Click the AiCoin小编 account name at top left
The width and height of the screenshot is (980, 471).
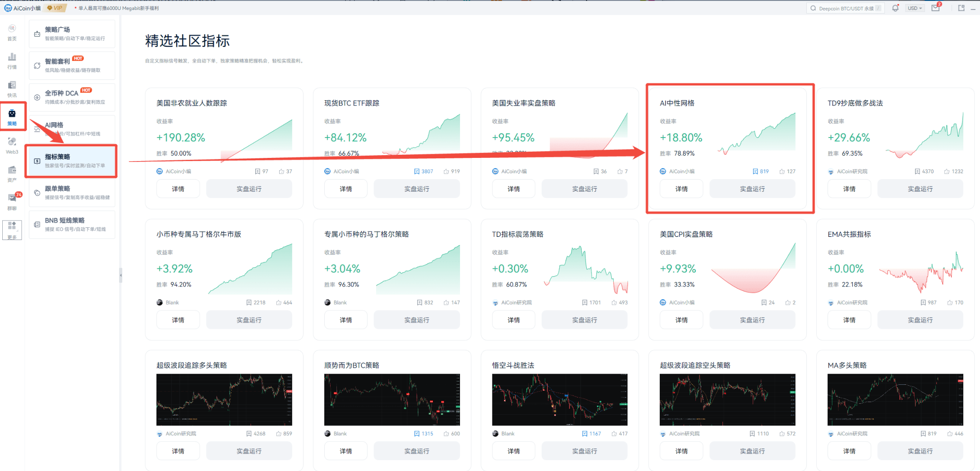(27, 8)
